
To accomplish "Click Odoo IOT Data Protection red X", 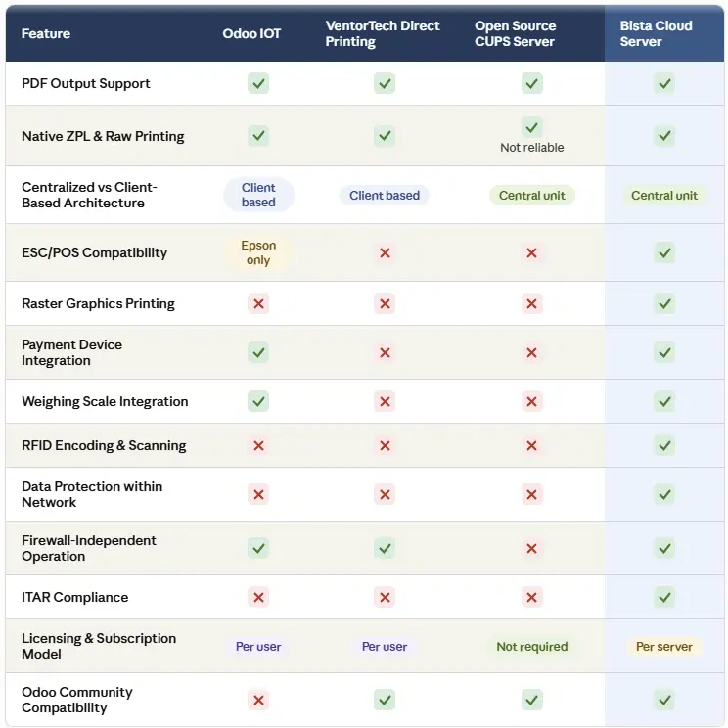I will tap(258, 494).
